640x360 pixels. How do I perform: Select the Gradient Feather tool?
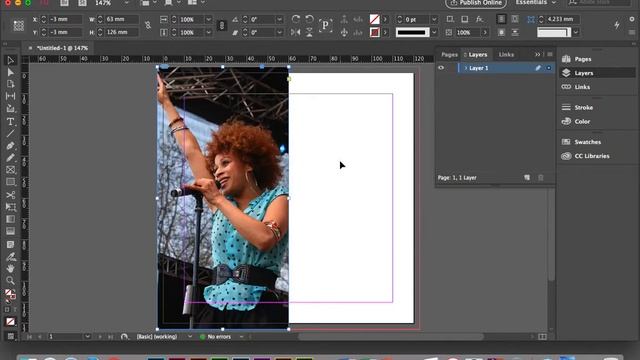(11, 231)
